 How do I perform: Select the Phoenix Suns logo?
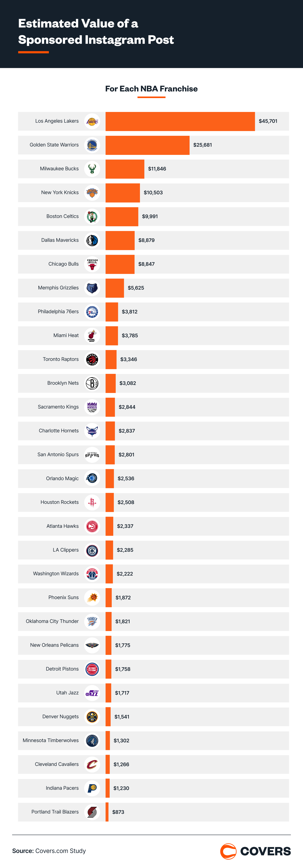click(x=92, y=598)
